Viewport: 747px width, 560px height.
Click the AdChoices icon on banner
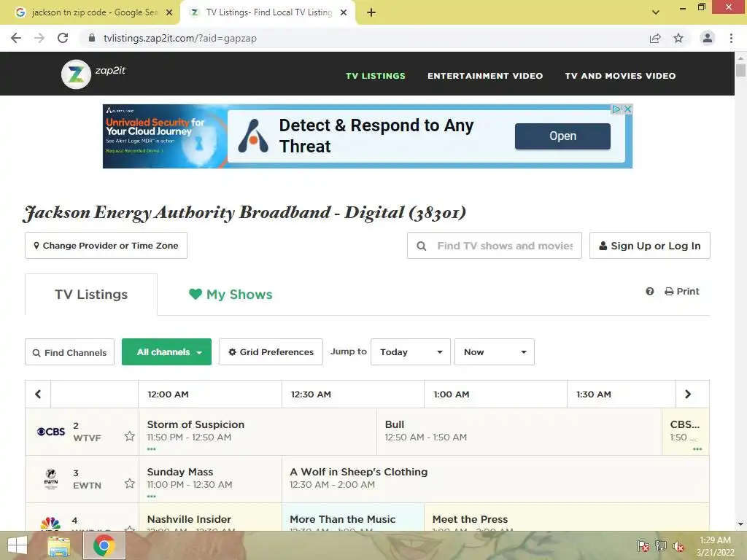pos(616,109)
